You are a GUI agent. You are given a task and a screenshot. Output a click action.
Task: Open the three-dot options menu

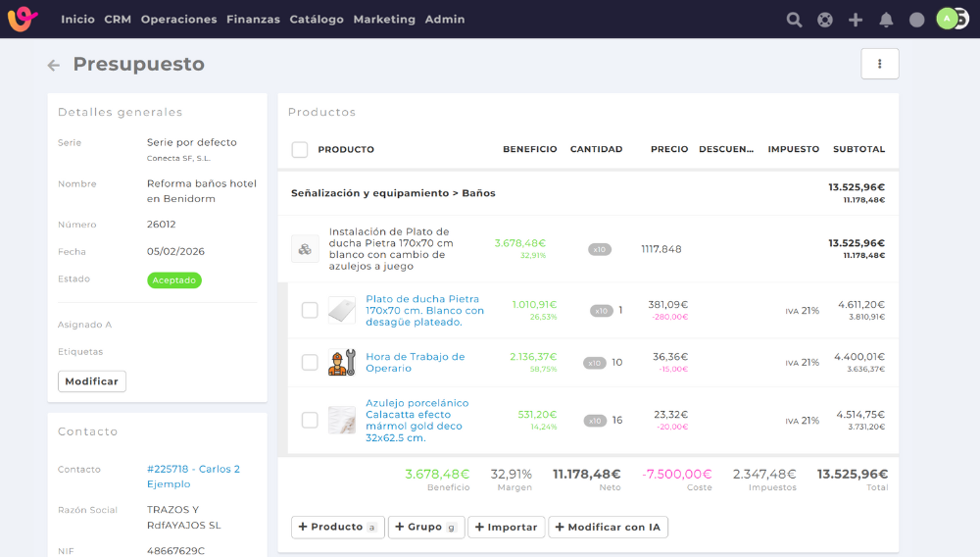[x=879, y=64]
